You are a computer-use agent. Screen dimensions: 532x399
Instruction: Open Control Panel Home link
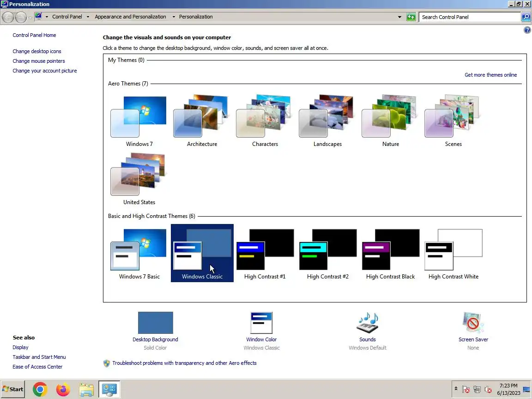tap(34, 35)
